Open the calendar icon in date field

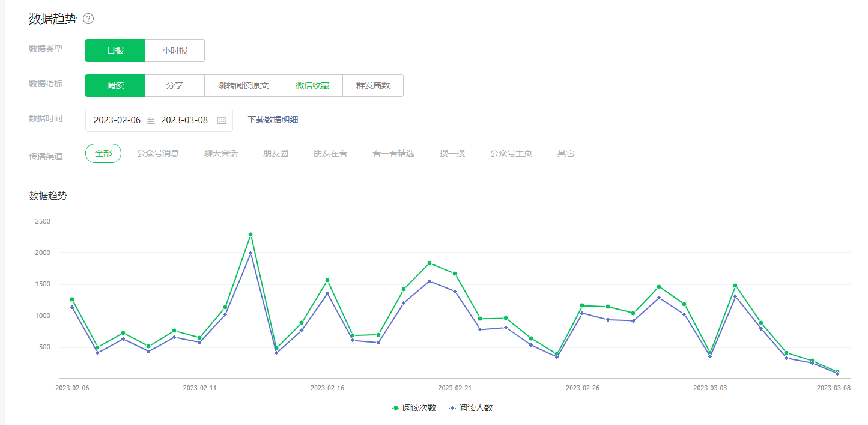(x=222, y=120)
